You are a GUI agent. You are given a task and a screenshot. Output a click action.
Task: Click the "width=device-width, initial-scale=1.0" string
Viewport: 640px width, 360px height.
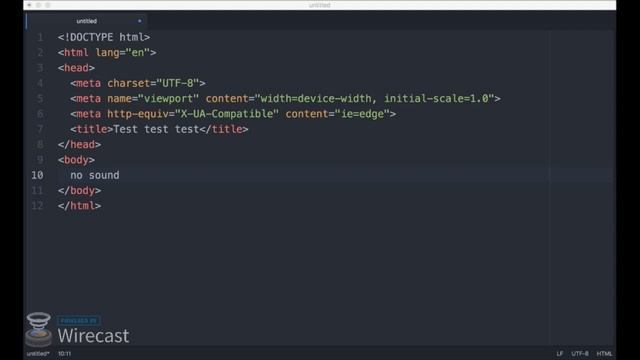click(x=374, y=98)
